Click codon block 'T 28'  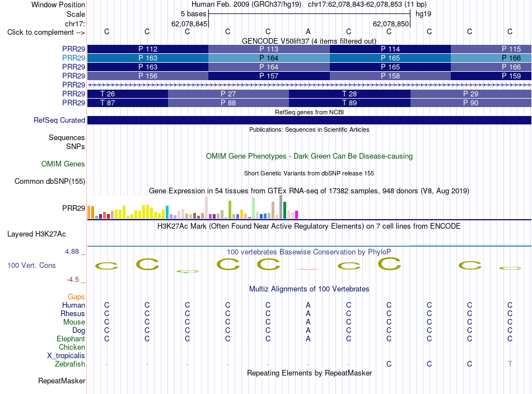point(350,94)
